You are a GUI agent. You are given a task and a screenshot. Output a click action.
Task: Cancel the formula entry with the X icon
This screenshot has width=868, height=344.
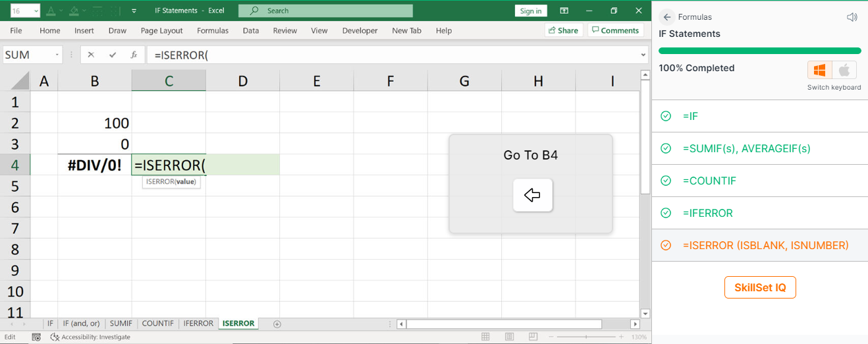[x=91, y=55]
